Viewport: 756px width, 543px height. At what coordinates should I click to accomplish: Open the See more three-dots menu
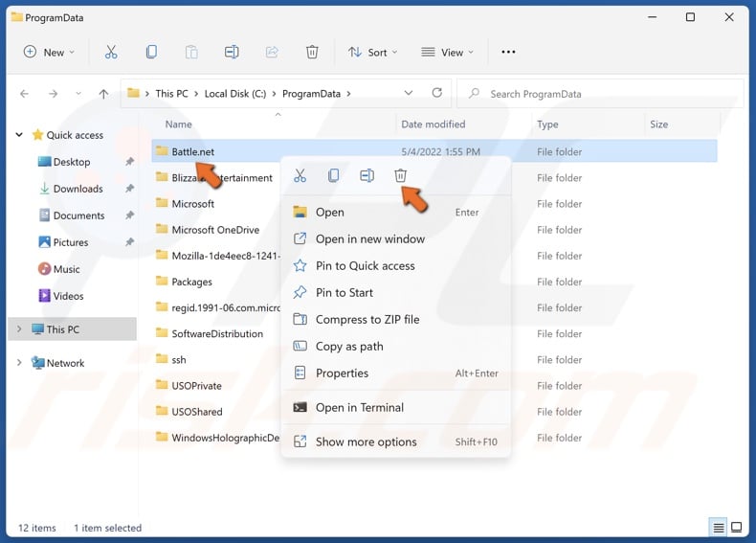[x=508, y=52]
